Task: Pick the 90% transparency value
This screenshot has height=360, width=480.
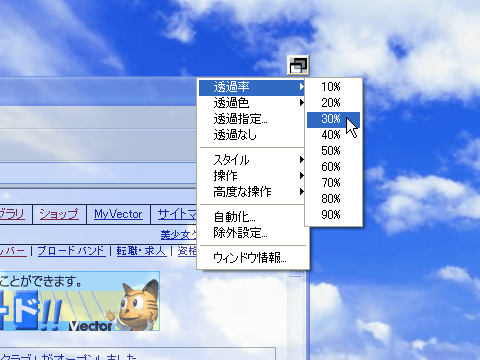Action: tap(333, 215)
